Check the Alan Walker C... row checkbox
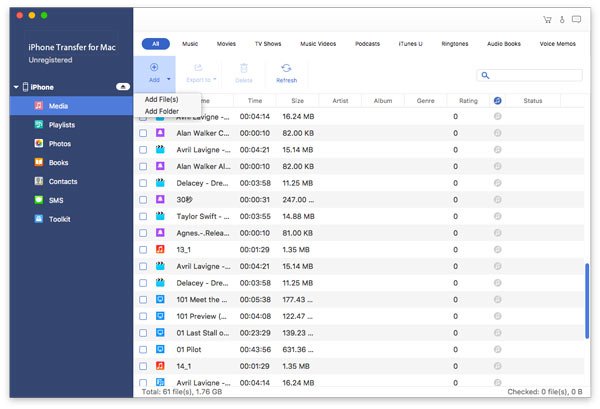Image resolution: width=600 pixels, height=409 pixels. pos(143,133)
